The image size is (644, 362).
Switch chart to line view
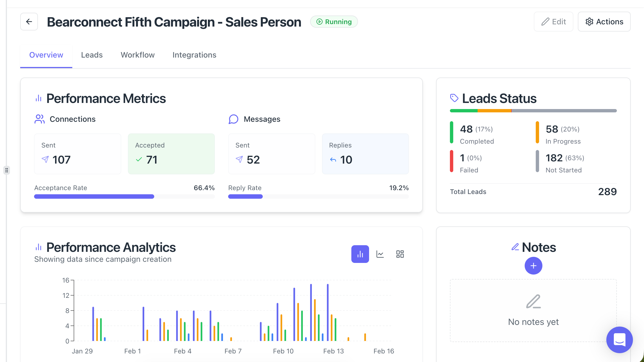pyautogui.click(x=380, y=254)
